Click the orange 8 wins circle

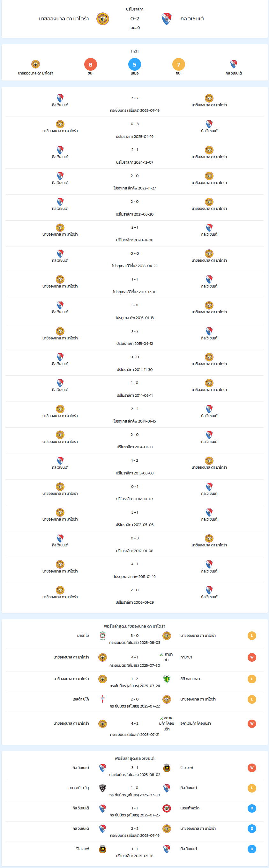coord(90,64)
